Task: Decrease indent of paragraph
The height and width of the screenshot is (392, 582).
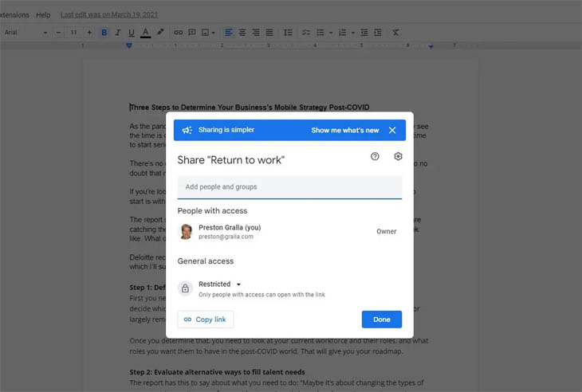Action: 364,33
